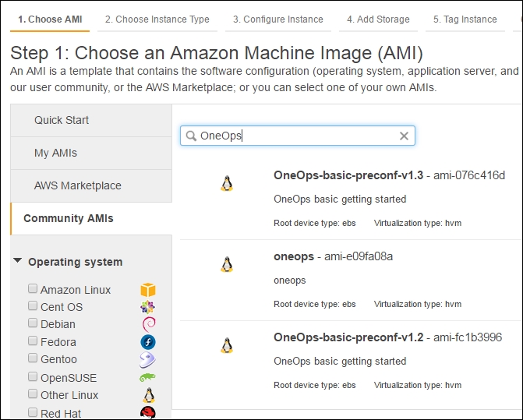Image resolution: width=523 pixels, height=420 pixels.
Task: Click the Gentoo logo icon
Action: click(147, 360)
